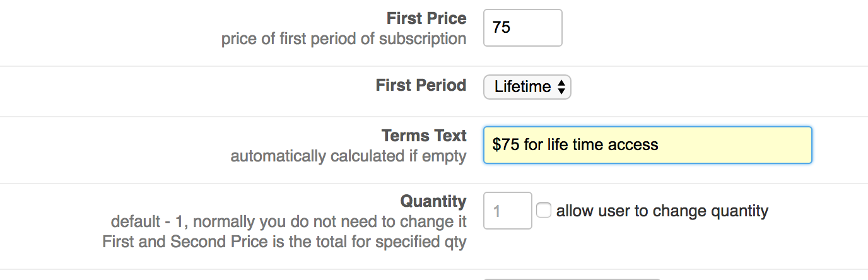The height and width of the screenshot is (280, 868).
Task: Enable the allow user to change quantity checkbox
Action: pyautogui.click(x=543, y=211)
